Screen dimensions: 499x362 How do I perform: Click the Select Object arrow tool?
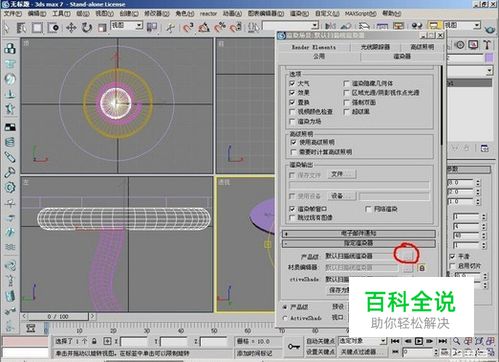click(6, 27)
